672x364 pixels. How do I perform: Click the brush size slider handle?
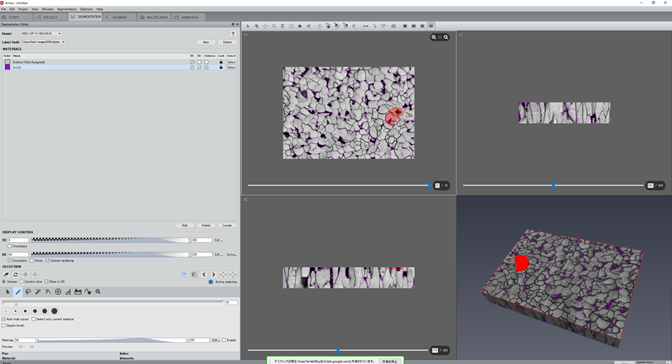[16, 304]
